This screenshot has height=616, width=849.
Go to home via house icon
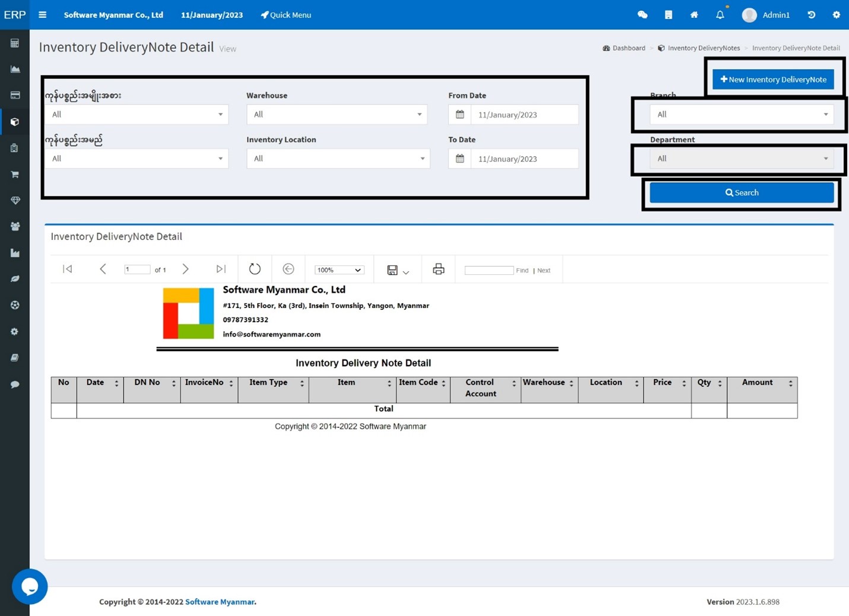click(x=694, y=15)
